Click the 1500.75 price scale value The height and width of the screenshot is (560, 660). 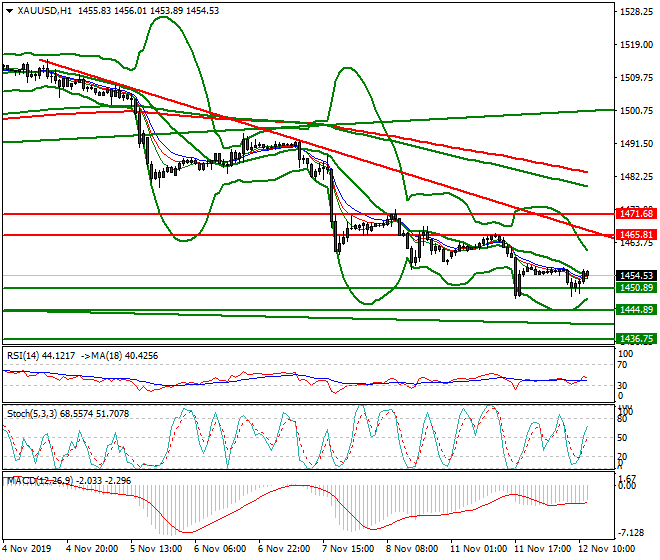click(636, 111)
